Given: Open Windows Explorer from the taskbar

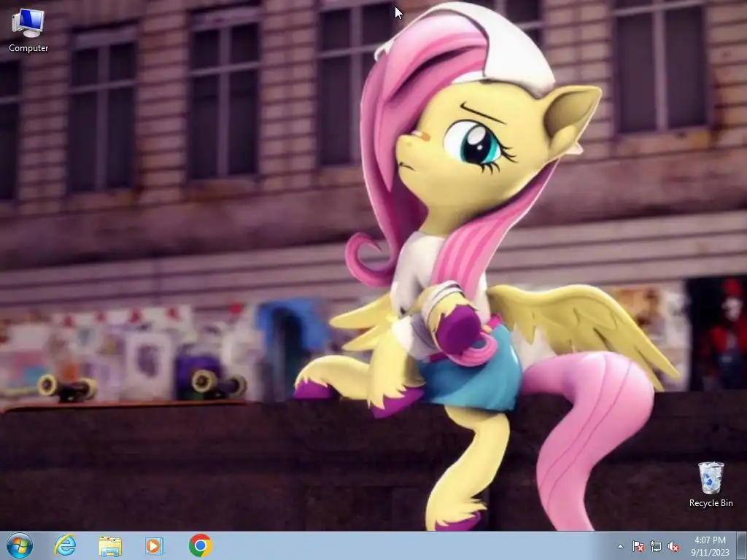Looking at the screenshot, I should coord(110,545).
